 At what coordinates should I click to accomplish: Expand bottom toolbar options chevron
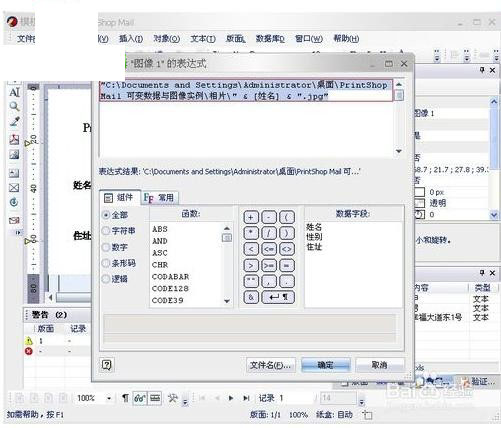(185, 402)
